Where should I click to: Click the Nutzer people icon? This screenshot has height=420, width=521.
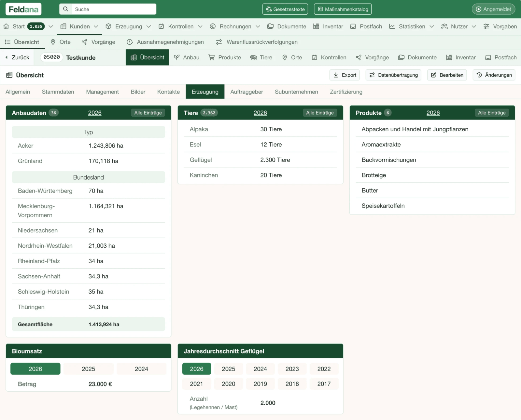tap(444, 26)
